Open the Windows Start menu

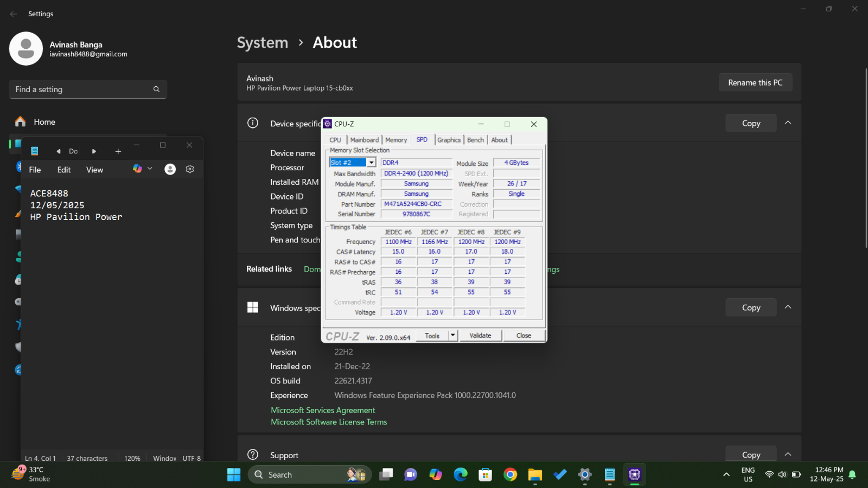tap(234, 474)
